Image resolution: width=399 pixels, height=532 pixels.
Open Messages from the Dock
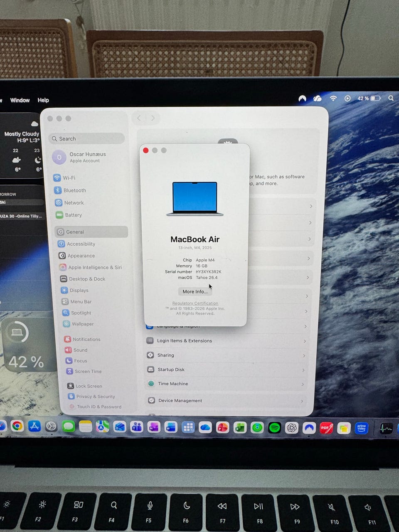pyautogui.click(x=68, y=426)
